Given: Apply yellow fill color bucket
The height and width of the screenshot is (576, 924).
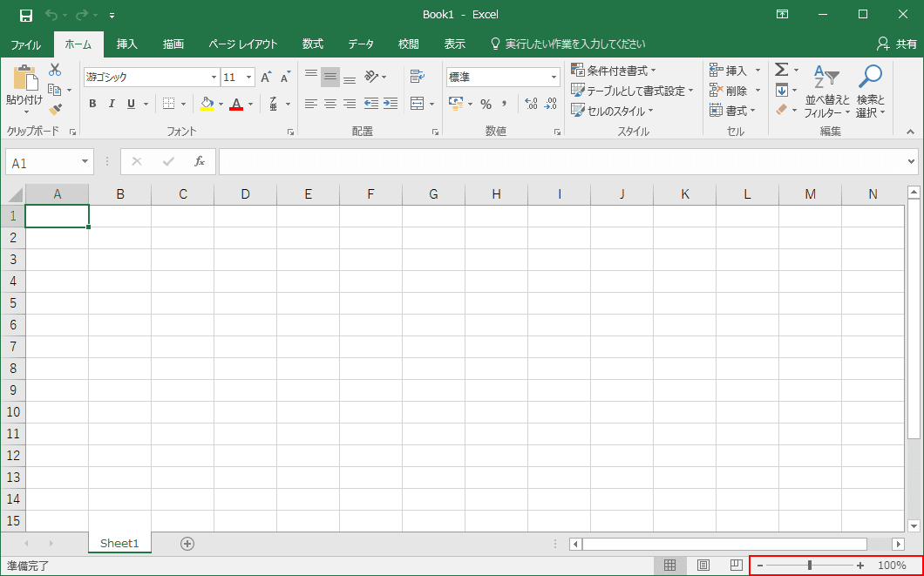Looking at the screenshot, I should coord(207,104).
